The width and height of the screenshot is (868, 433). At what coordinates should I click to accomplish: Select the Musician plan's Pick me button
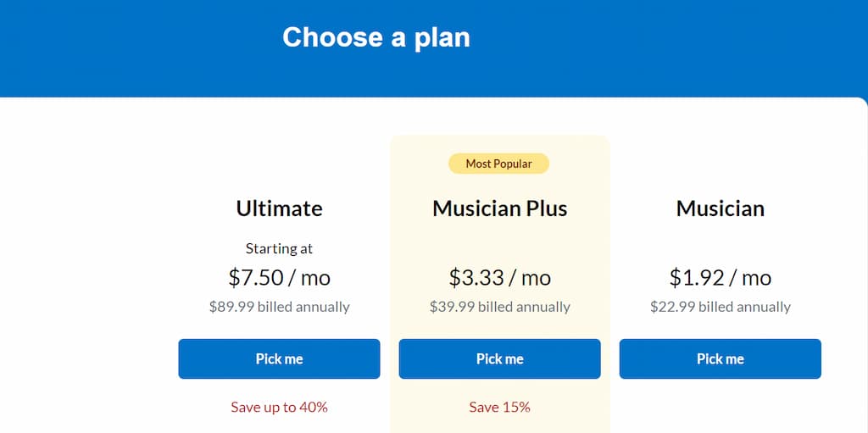coord(721,358)
